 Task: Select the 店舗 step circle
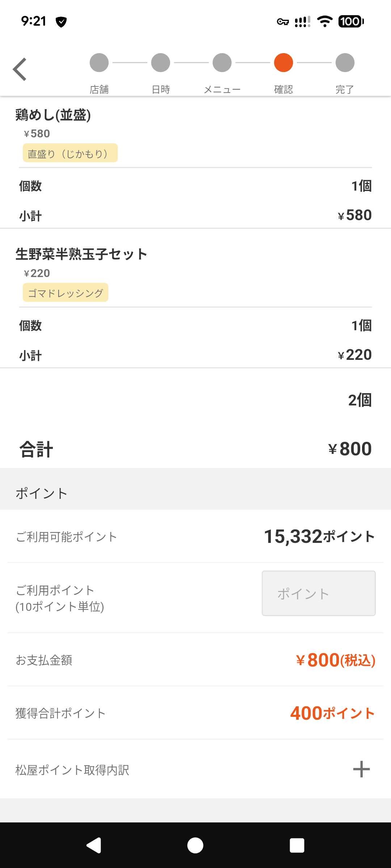click(x=99, y=63)
